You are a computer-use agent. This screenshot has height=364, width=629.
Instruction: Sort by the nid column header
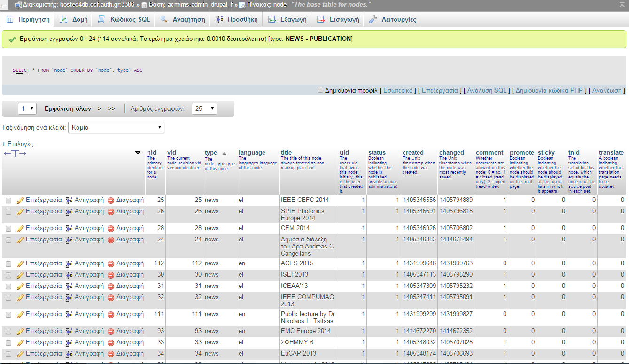(152, 152)
